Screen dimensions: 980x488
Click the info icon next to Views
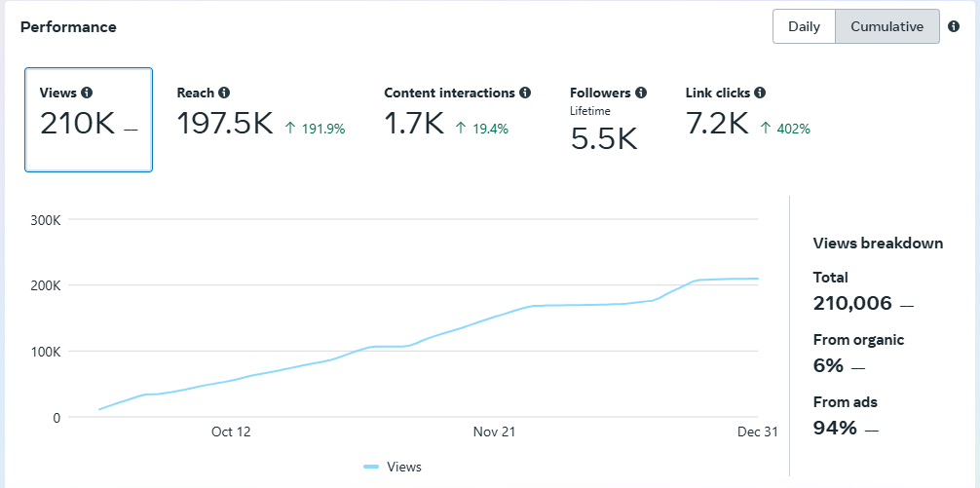[87, 93]
